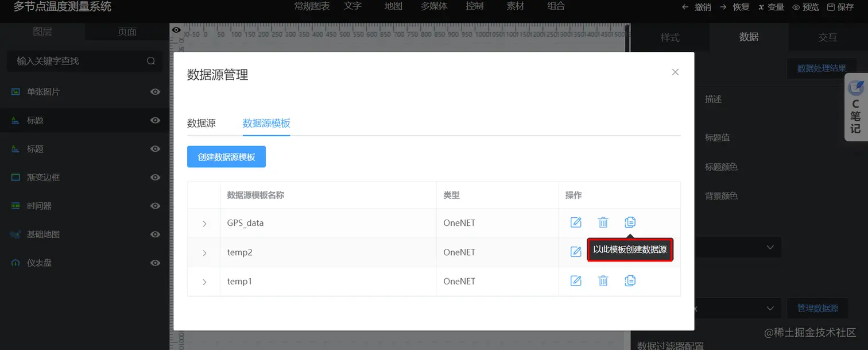The image size is (868, 350).
Task: Click 创建数据源模板 button
Action: coord(226,156)
